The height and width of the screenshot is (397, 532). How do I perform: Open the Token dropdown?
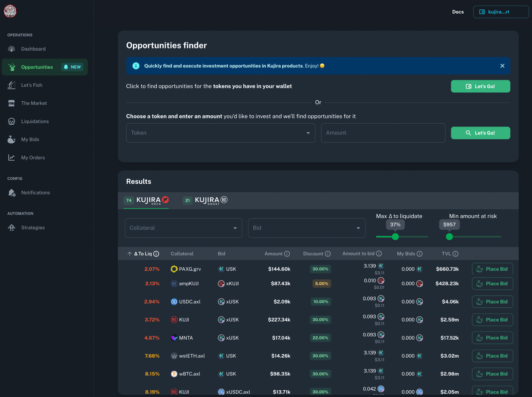point(220,133)
